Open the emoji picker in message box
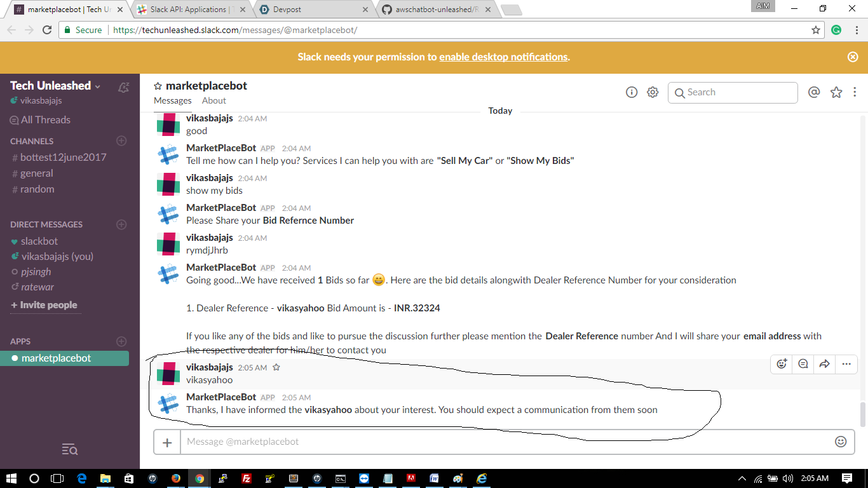Image resolution: width=868 pixels, height=488 pixels. point(841,442)
